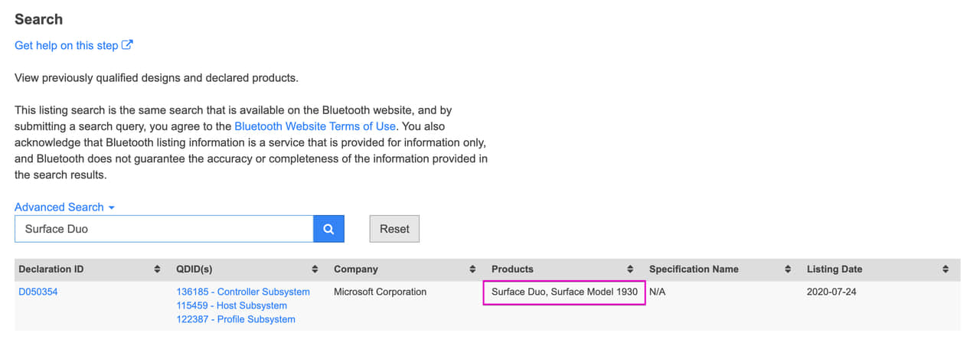Sort results by Company column arrows

click(472, 269)
